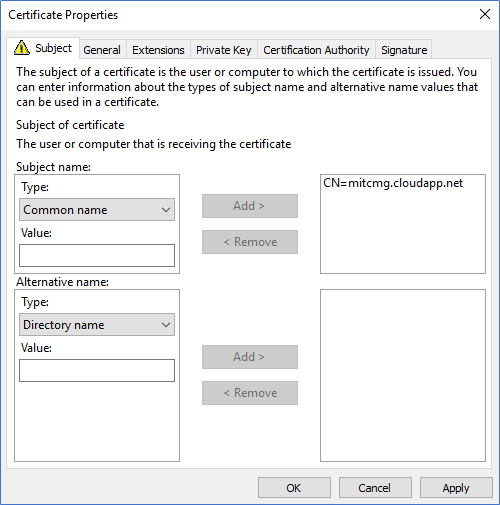Go to the Certification Authority tab

click(x=316, y=50)
